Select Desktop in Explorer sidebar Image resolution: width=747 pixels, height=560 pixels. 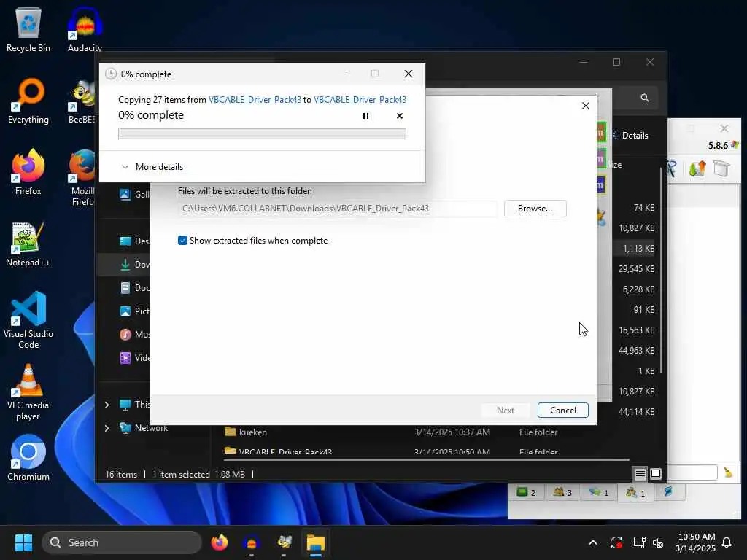tap(134, 241)
